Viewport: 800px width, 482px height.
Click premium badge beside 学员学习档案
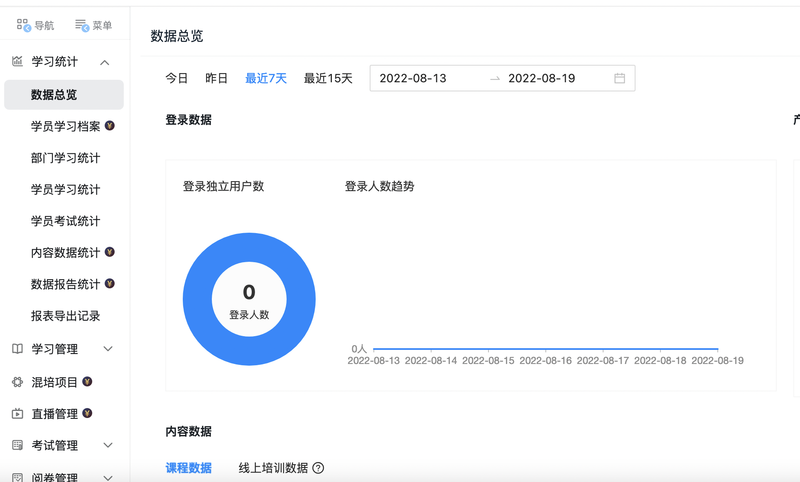[x=110, y=125]
